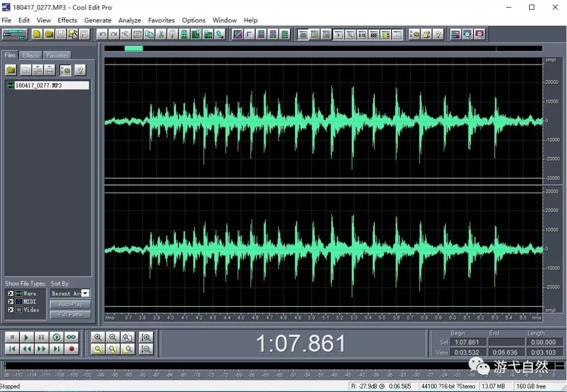
Task: Open a file using the toolbar folder icon
Action: click(48, 34)
